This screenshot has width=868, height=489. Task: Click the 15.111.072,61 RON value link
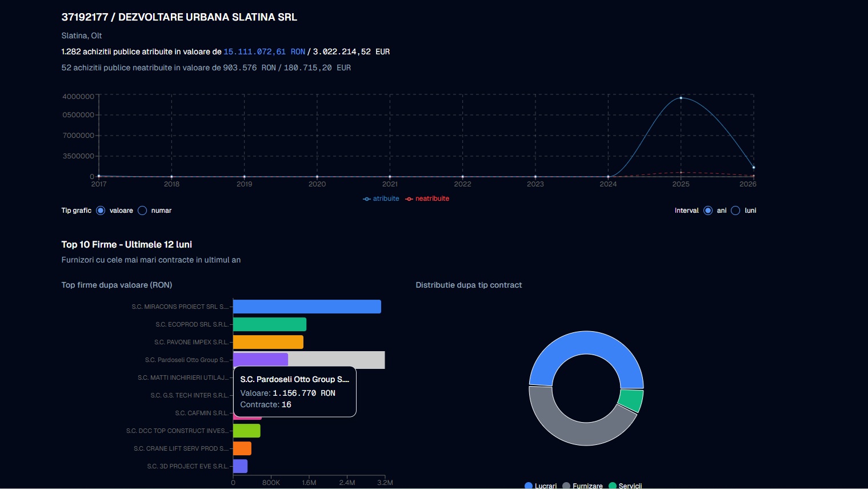tap(264, 51)
